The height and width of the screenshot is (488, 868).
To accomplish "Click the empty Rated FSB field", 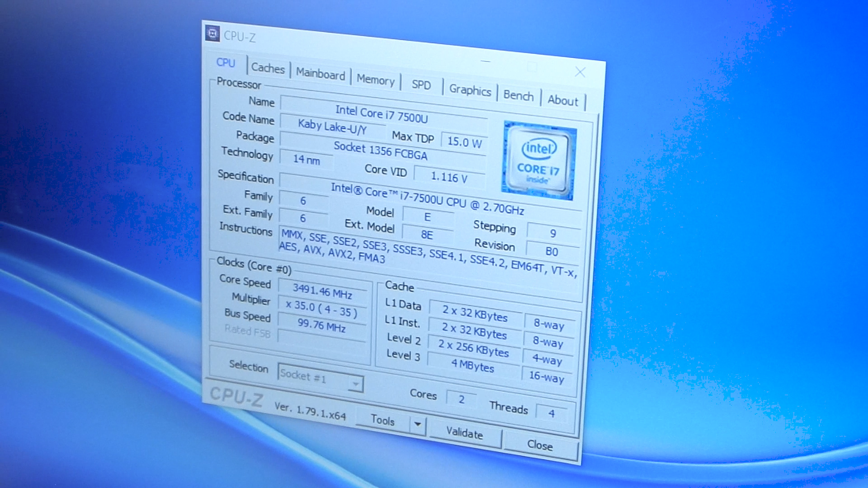I will (x=321, y=341).
